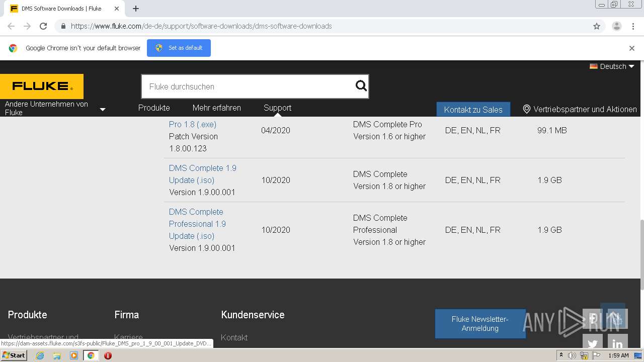Go forward with the browser forward arrow
This screenshot has height=362, width=644.
coord(27,26)
